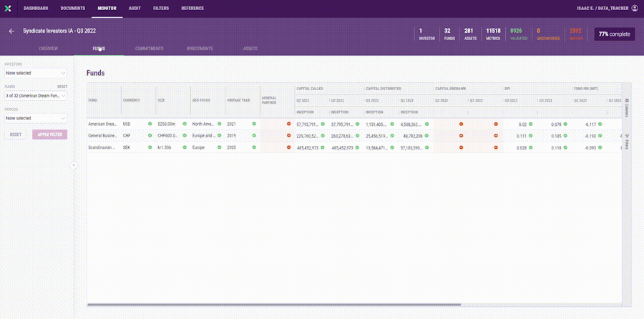Select the Scandinavian fund name cell
The width and height of the screenshot is (644, 319).
point(104,147)
